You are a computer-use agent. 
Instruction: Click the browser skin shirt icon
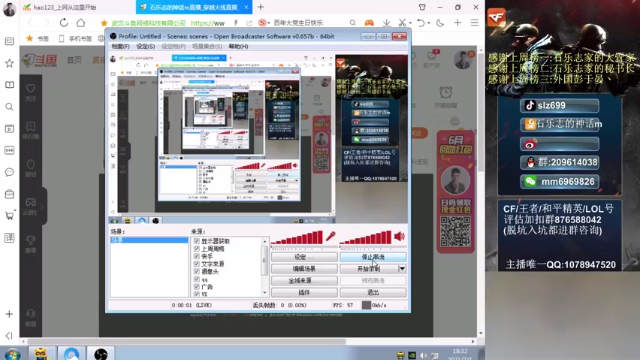click(422, 7)
